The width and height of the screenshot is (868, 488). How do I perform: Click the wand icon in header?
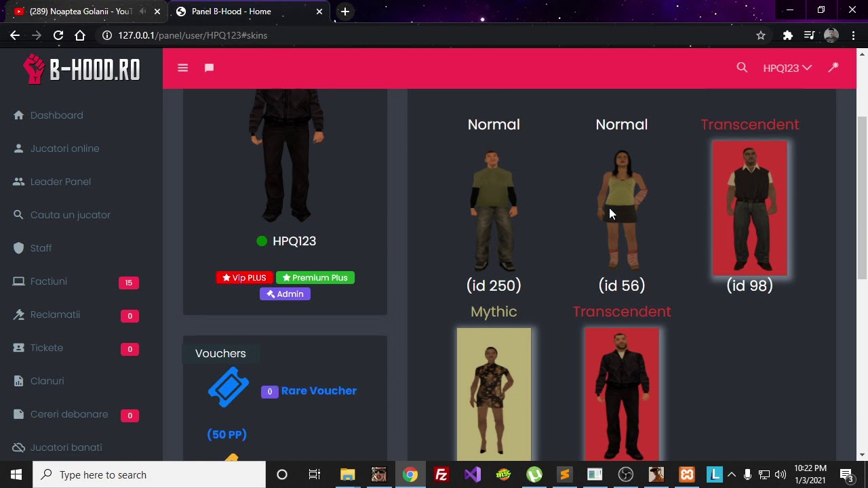click(x=833, y=67)
